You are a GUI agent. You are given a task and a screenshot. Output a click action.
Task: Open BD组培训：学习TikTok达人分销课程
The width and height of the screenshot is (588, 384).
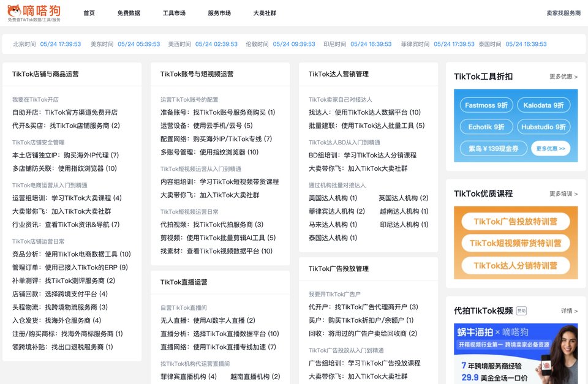(363, 155)
